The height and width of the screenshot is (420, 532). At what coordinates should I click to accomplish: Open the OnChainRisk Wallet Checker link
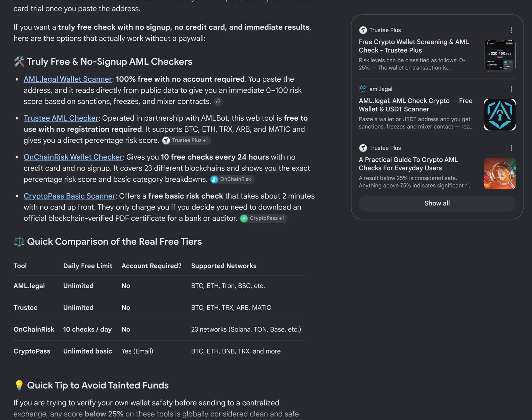pyautogui.click(x=73, y=157)
